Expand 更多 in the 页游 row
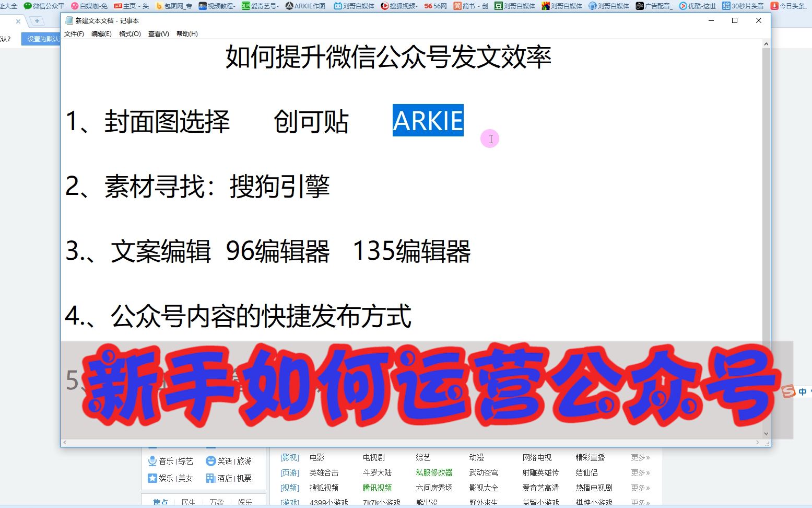Image resolution: width=812 pixels, height=508 pixels. [640, 472]
